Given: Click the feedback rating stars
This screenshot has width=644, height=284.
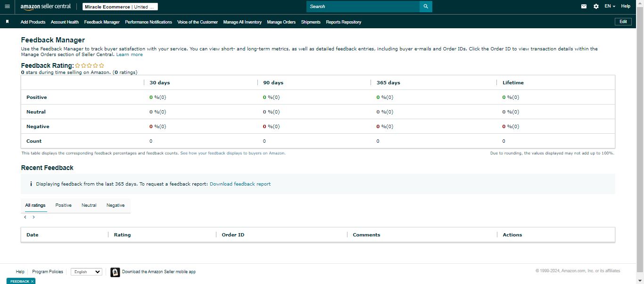Looking at the screenshot, I should (90, 65).
